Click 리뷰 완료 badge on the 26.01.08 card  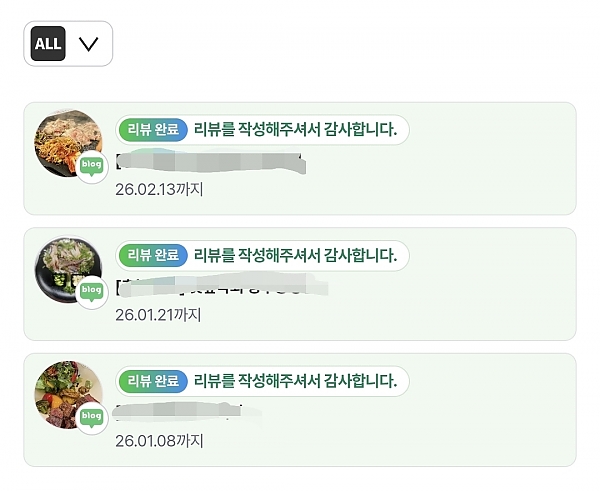click(153, 380)
